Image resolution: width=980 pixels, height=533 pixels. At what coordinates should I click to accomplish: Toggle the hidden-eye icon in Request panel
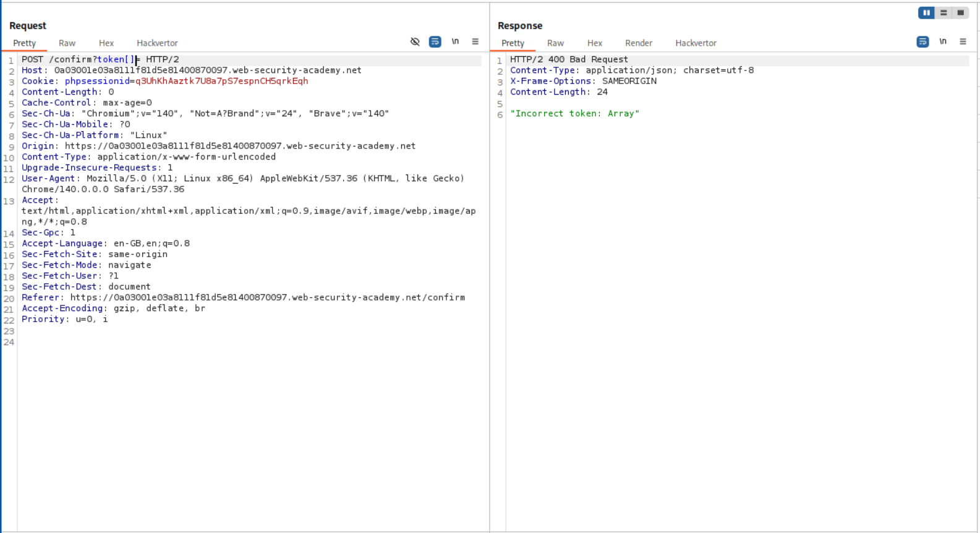coord(415,42)
